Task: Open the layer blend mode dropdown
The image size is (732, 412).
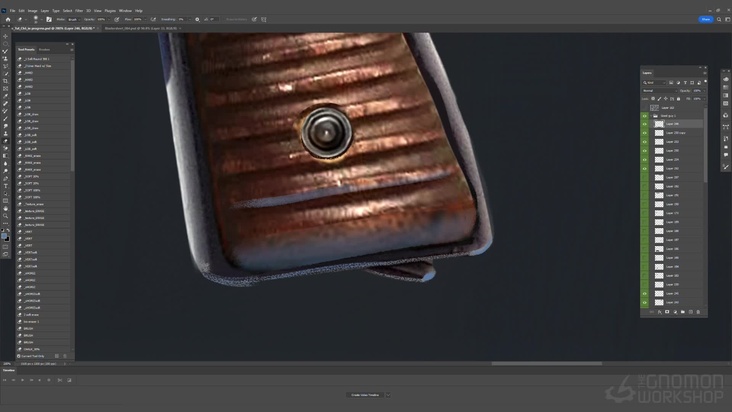Action: (660, 90)
